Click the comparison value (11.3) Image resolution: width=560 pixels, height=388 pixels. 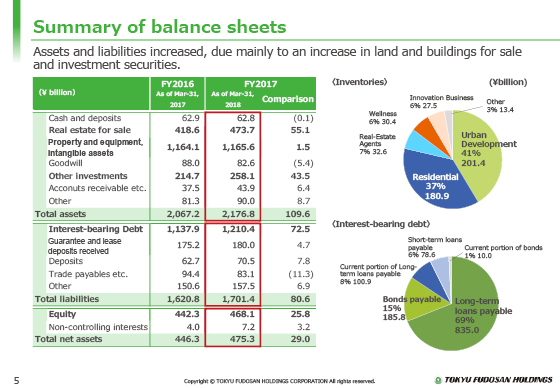(x=301, y=274)
